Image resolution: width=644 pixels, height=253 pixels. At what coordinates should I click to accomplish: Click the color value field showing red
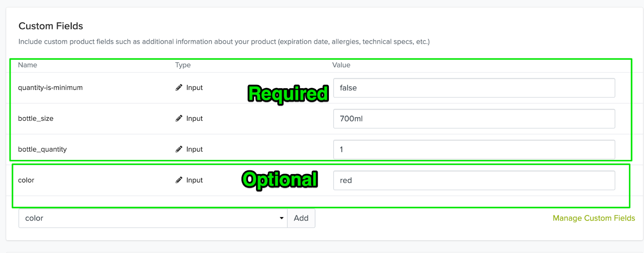tap(474, 180)
